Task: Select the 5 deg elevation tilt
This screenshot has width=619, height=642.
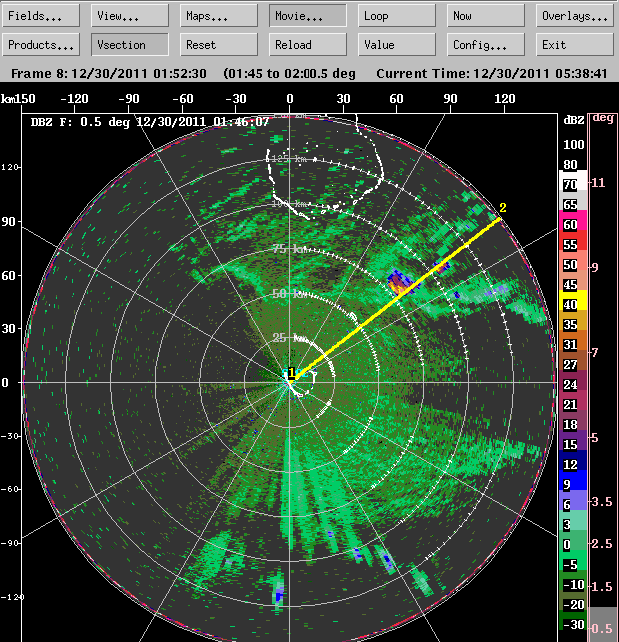Action: pyautogui.click(x=595, y=438)
